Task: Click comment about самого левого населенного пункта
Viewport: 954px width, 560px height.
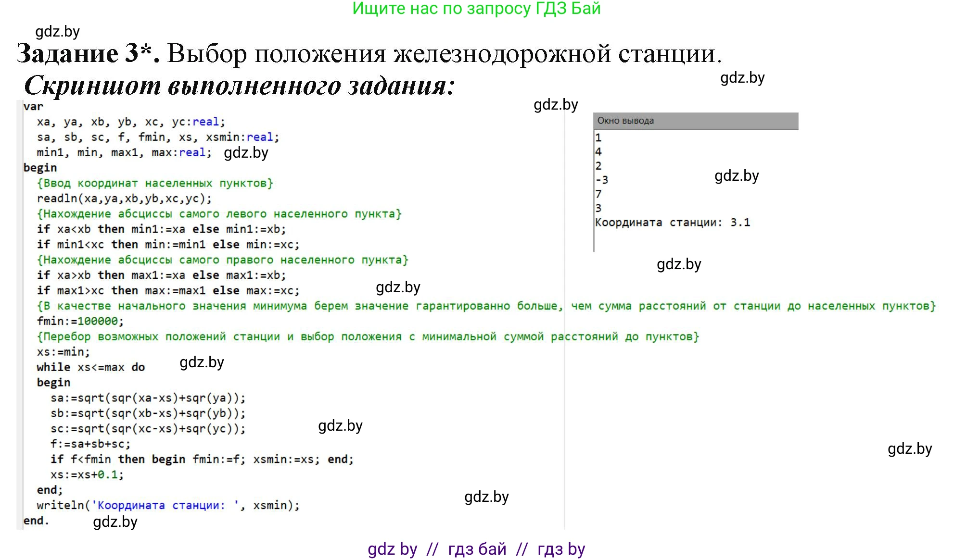Action: 219,214
